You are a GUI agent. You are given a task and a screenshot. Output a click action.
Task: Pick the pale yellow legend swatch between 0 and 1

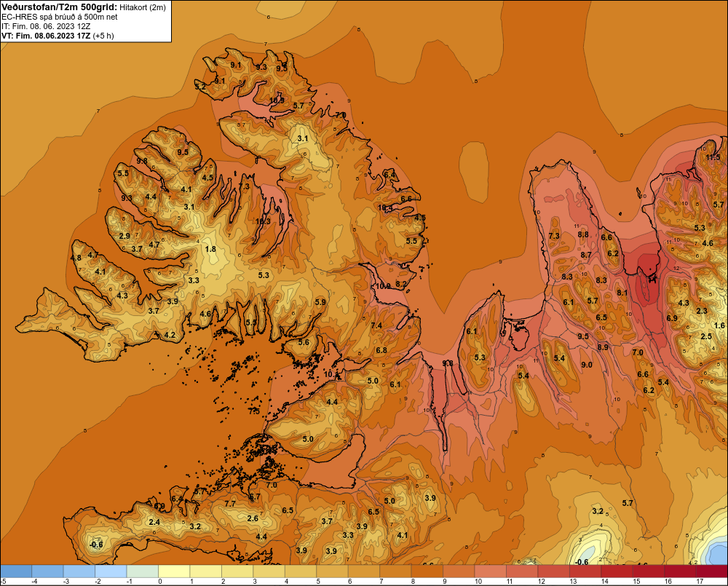pos(174,571)
